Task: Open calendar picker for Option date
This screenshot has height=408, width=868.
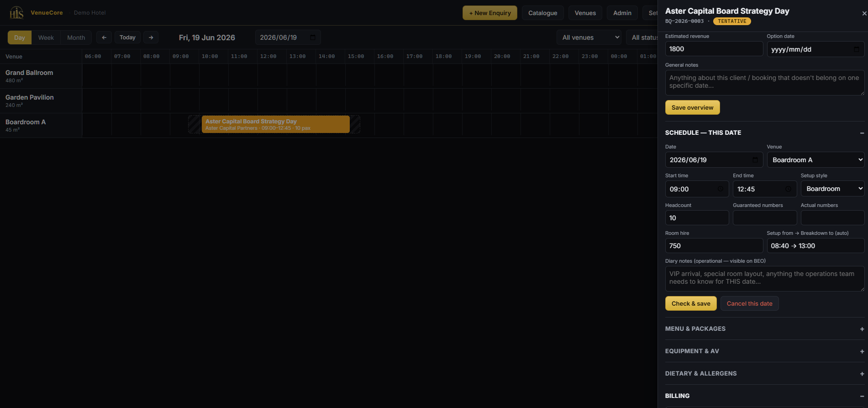Action: [x=857, y=49]
